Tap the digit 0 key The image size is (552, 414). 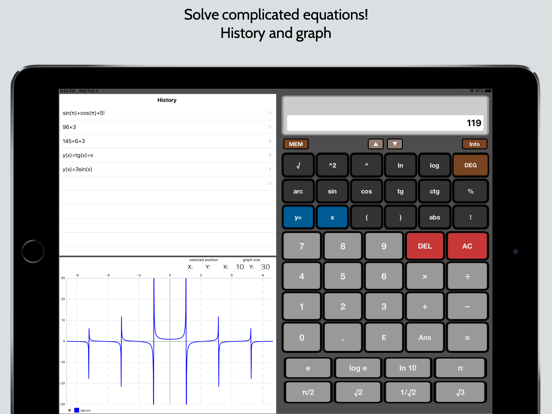click(x=302, y=337)
